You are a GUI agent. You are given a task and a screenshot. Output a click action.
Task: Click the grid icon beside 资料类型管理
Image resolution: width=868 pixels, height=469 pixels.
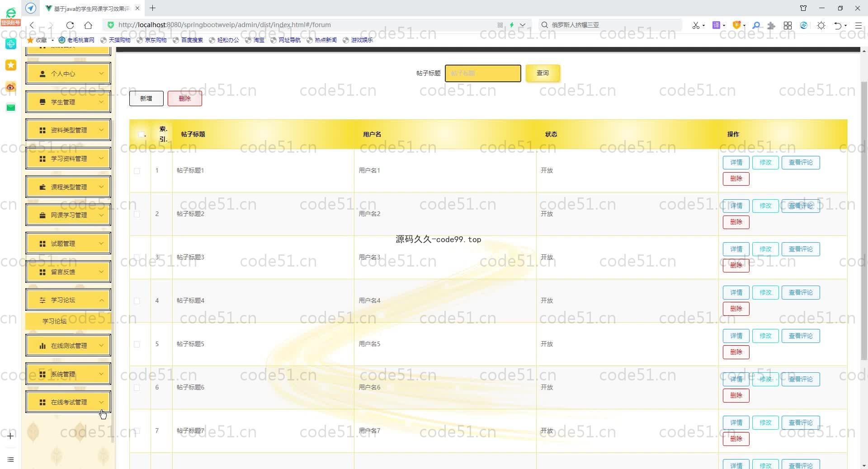[42, 130]
